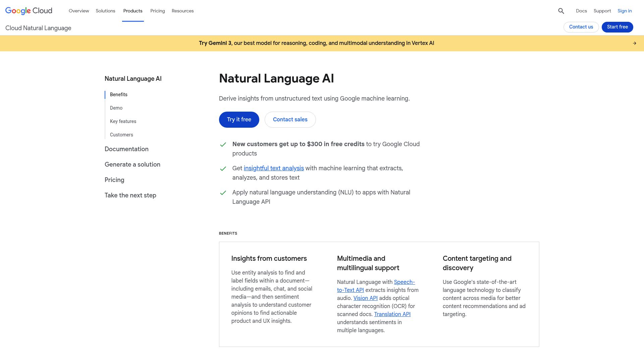Open the Products menu
Screen dimensions: 644x362
click(133, 11)
